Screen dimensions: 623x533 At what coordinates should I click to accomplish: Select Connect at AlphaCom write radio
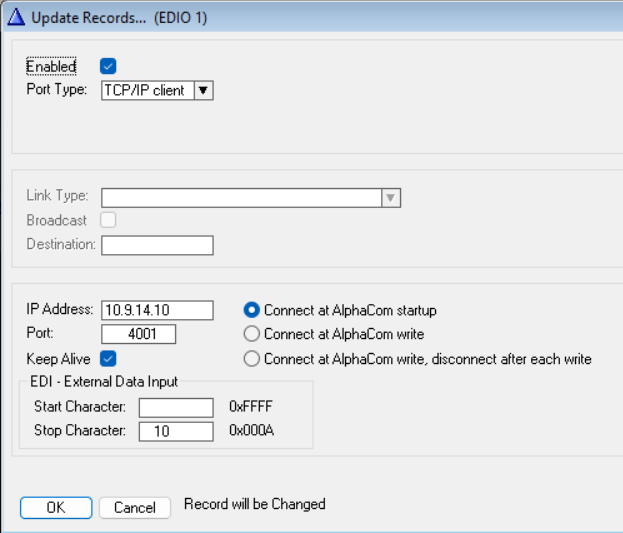(x=252, y=334)
